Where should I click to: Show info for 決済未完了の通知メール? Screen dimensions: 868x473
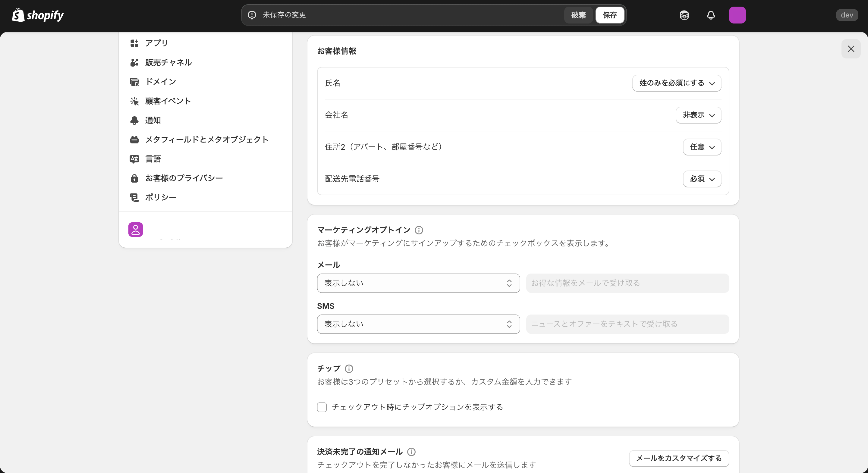point(411,452)
